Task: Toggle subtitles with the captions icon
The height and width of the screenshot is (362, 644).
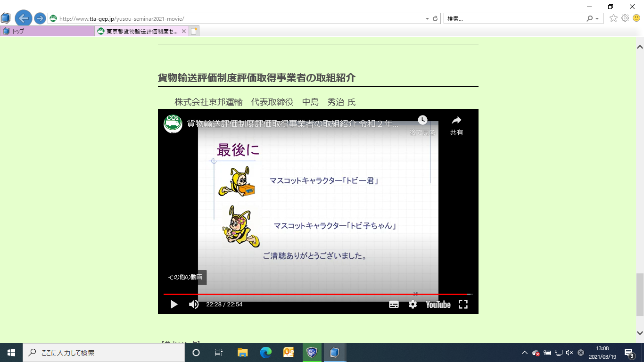Action: [x=394, y=304]
